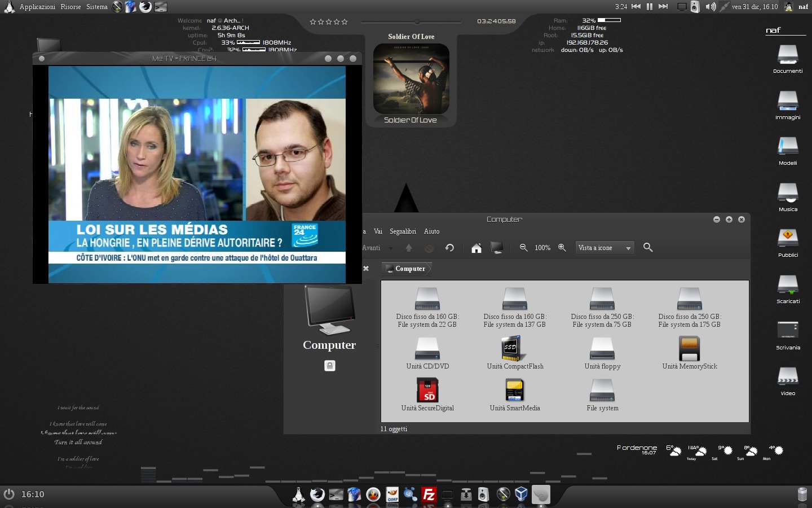Open the Vai menu in the Computer window

(378, 231)
